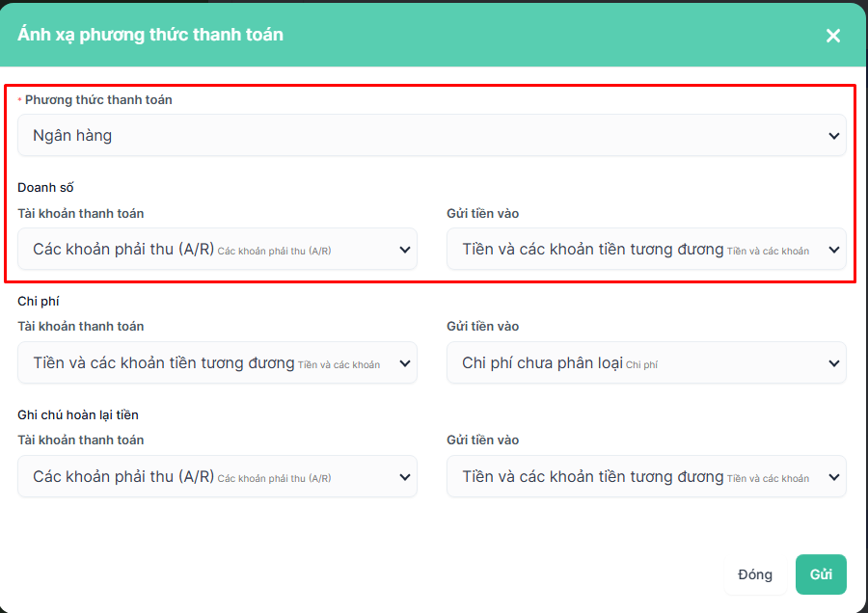Click chevron arrow on Doanh số Tài khoản thanh toán
The width and height of the screenshot is (868, 613).
pyautogui.click(x=405, y=250)
